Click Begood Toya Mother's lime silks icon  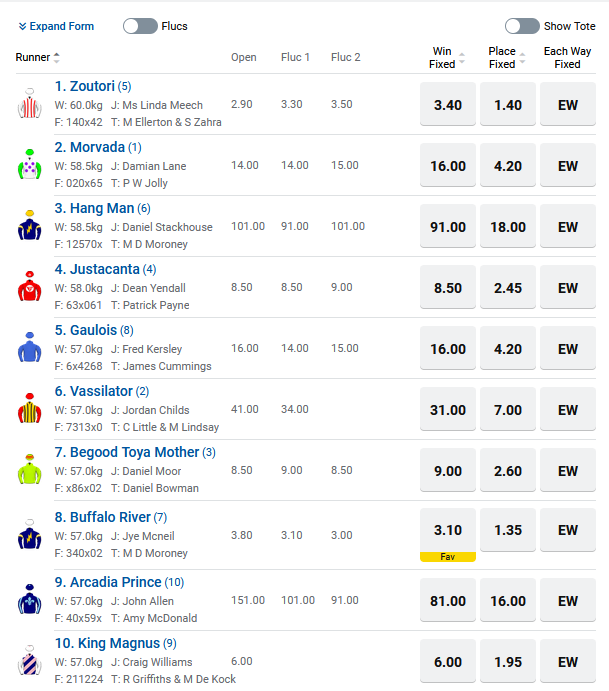click(28, 470)
